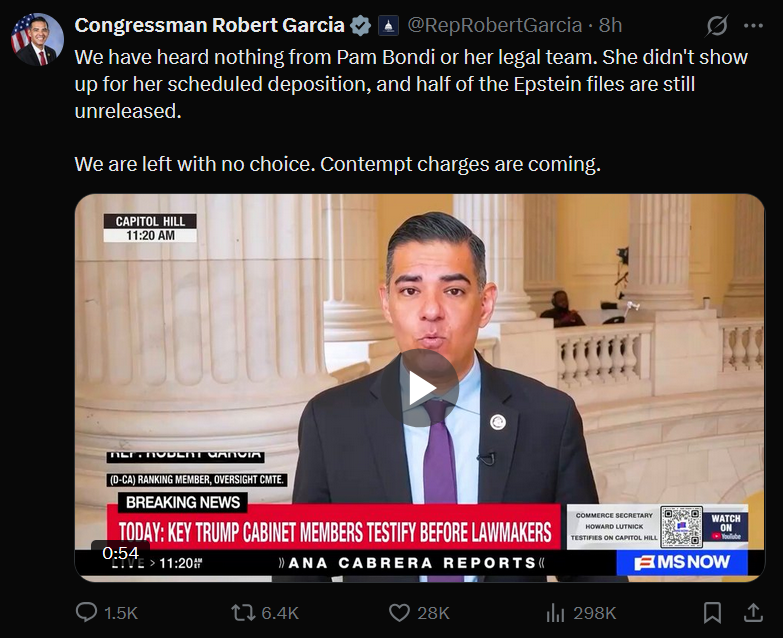Open the 8h timestamp link
This screenshot has height=638, width=783.
(610, 25)
